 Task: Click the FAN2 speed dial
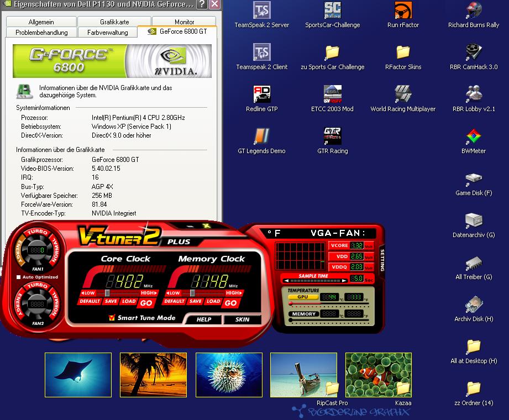coord(38,304)
